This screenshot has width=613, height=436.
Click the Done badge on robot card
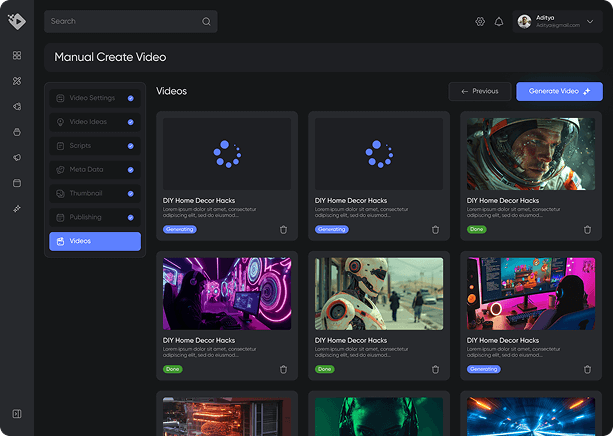pos(324,369)
